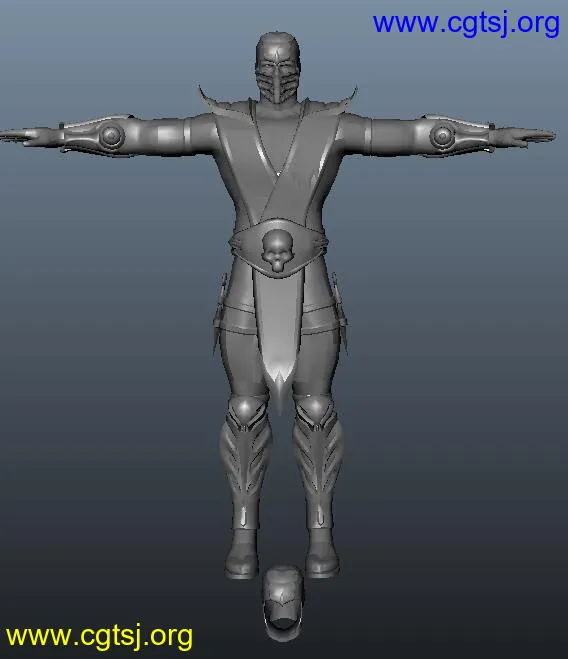Click the blue www.cgtsj.org watermark link
568x659 pixels.
click(x=466, y=24)
